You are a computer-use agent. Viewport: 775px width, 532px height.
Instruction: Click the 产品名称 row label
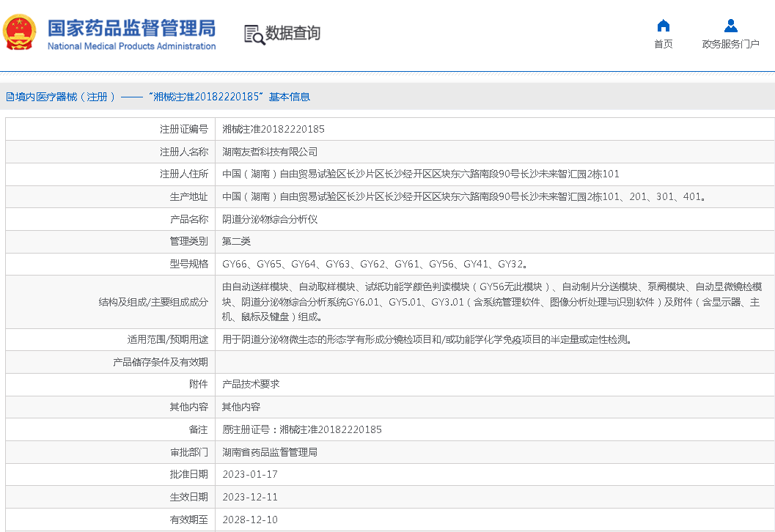point(189,219)
